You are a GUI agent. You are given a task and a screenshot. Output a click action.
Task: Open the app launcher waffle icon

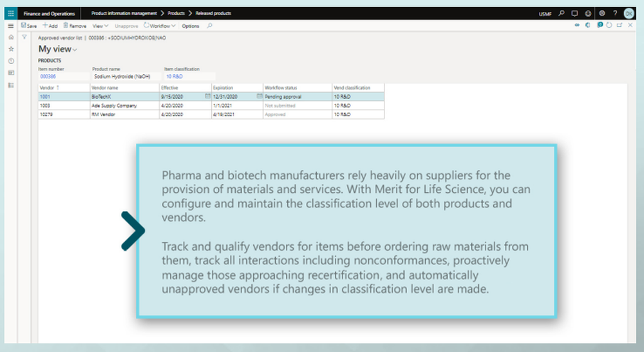[x=11, y=14]
